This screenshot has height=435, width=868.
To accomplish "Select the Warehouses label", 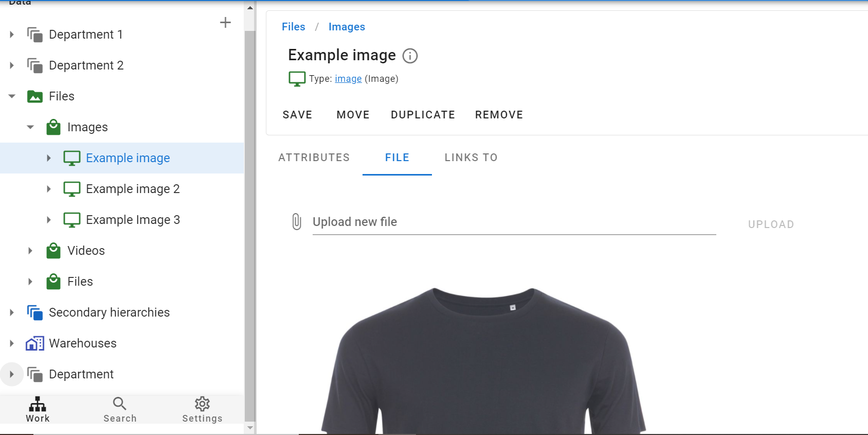I will 83,343.
